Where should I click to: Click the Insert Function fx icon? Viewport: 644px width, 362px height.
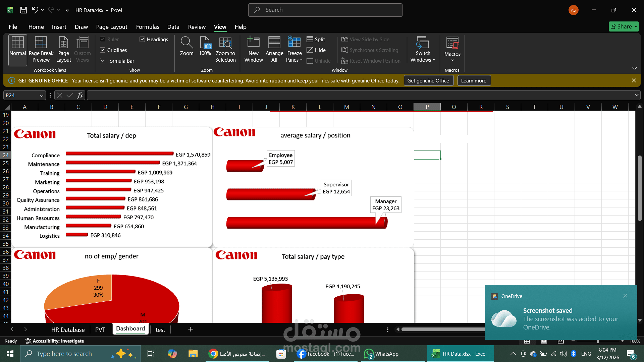pos(80,95)
